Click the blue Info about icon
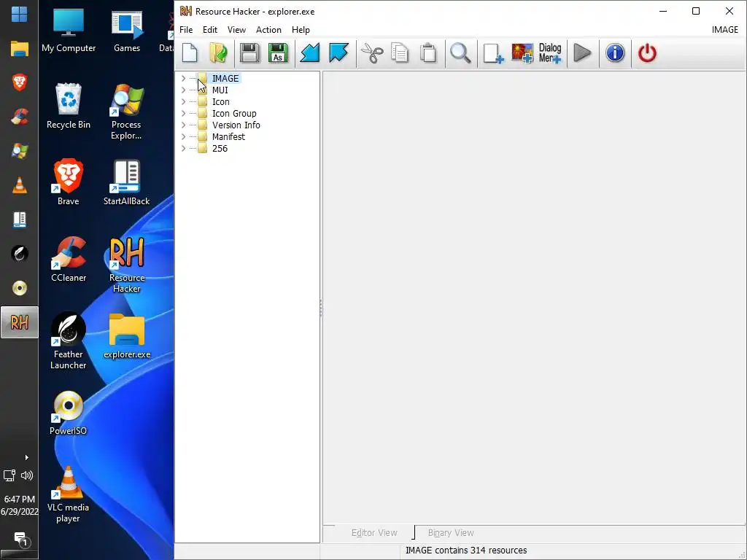The width and height of the screenshot is (747, 560). pos(615,52)
